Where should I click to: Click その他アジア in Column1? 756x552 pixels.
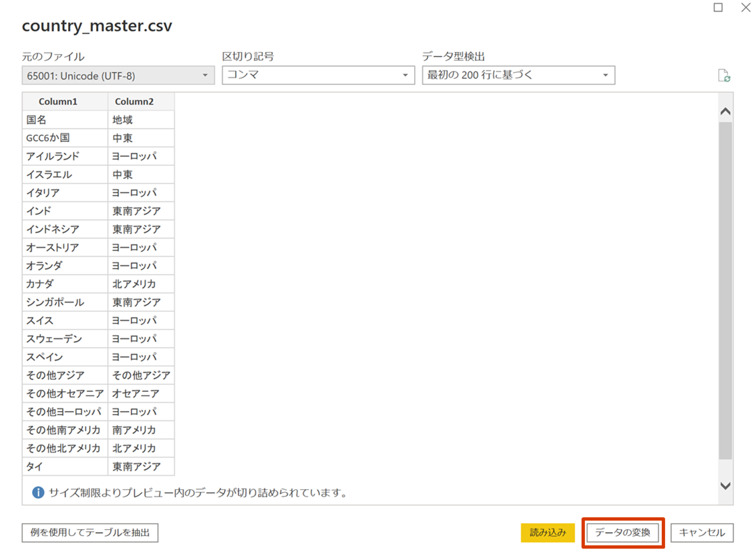tap(65, 375)
